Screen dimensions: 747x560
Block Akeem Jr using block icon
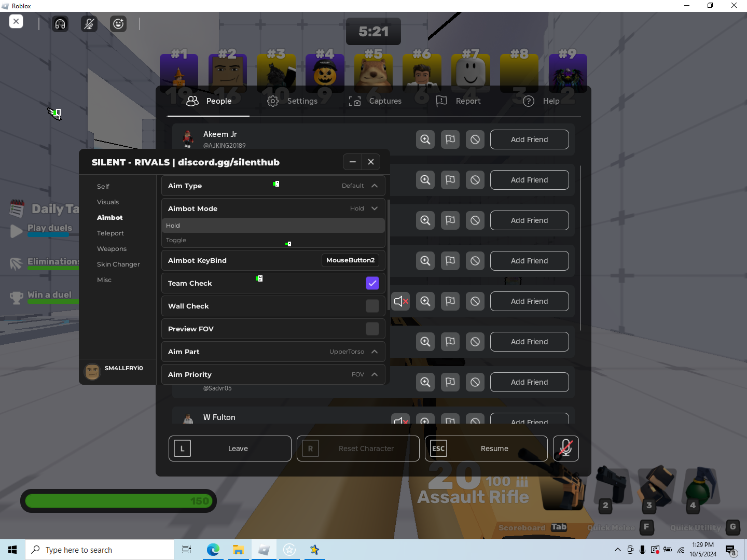[x=475, y=139]
